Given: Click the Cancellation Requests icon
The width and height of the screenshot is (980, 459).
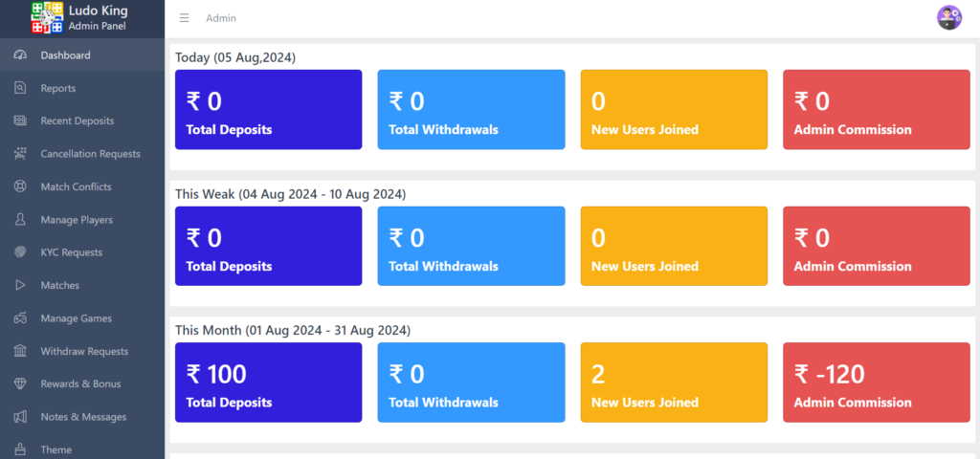Looking at the screenshot, I should 20,154.
